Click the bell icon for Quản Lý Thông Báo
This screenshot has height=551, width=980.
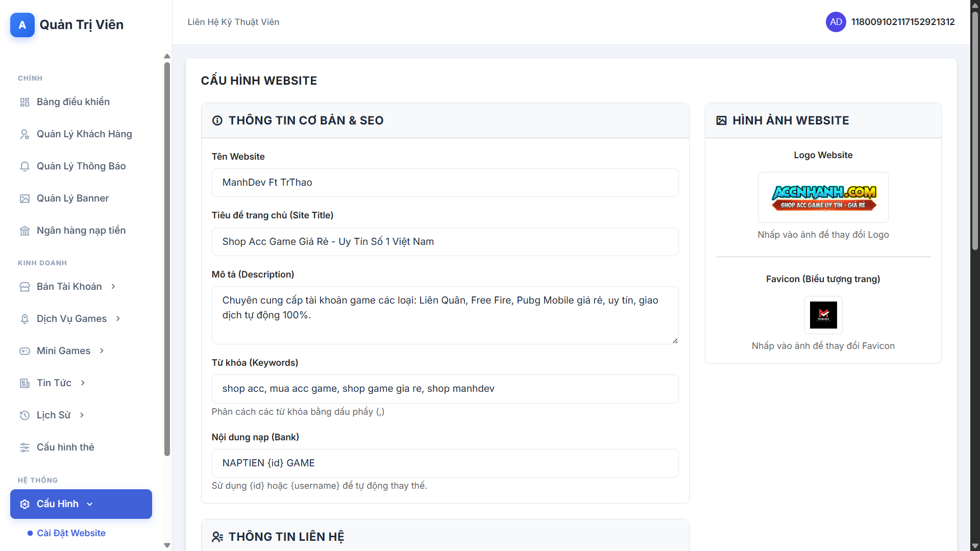[x=24, y=166]
